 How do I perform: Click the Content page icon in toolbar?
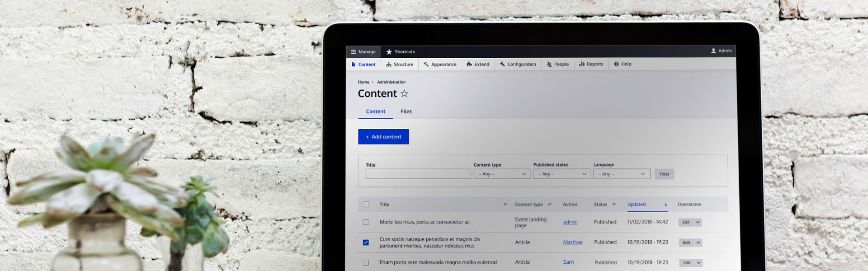coord(354,65)
